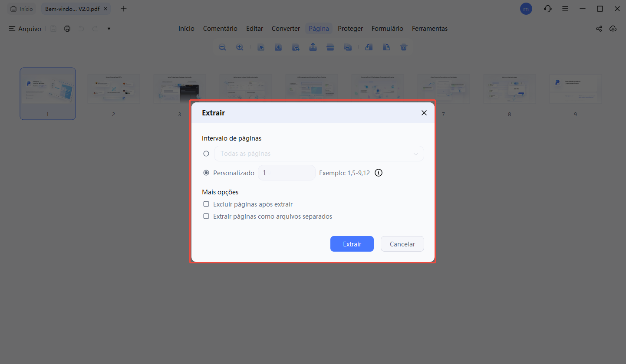Viewport: 626px width, 364px height.
Task: Click the Delete page trash icon
Action: click(x=404, y=47)
